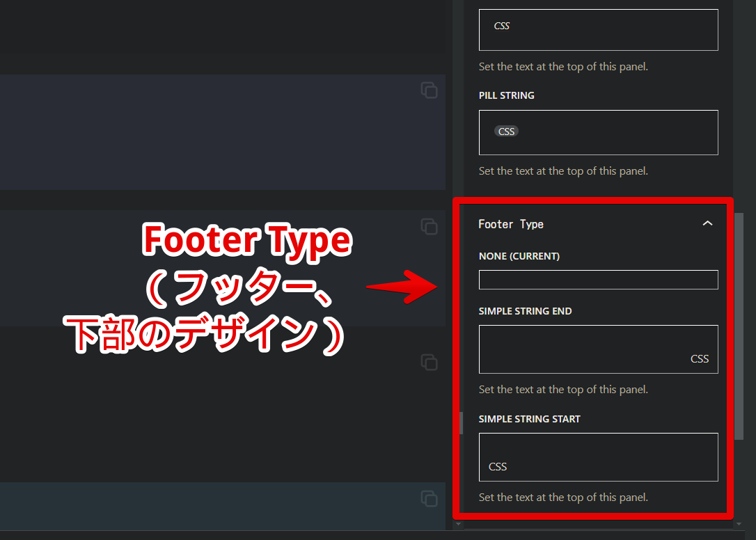The width and height of the screenshot is (756, 540).
Task: Click the PILL STRING label
Action: [506, 95]
